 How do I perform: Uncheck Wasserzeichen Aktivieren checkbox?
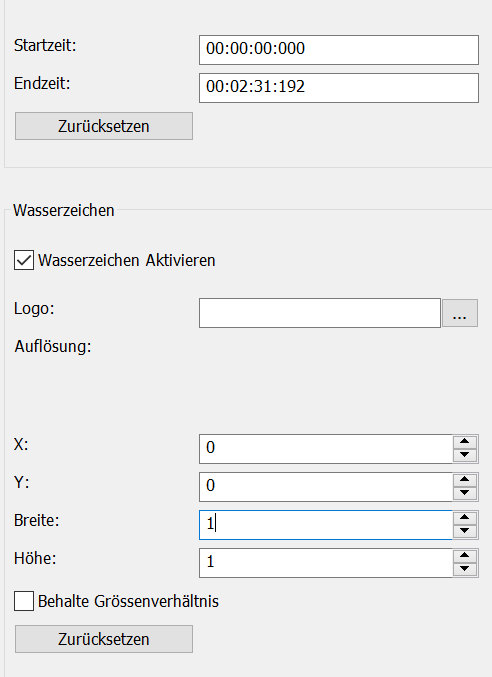(x=24, y=260)
